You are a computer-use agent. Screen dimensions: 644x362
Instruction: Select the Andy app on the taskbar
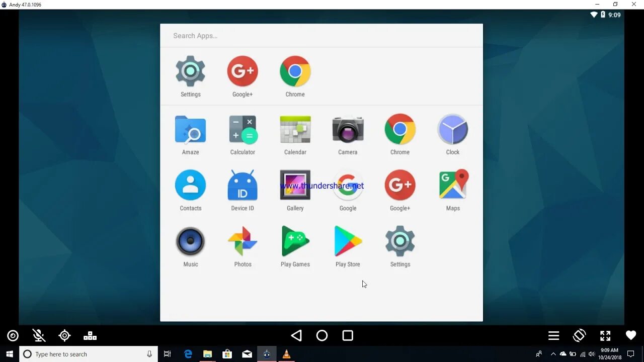click(267, 354)
